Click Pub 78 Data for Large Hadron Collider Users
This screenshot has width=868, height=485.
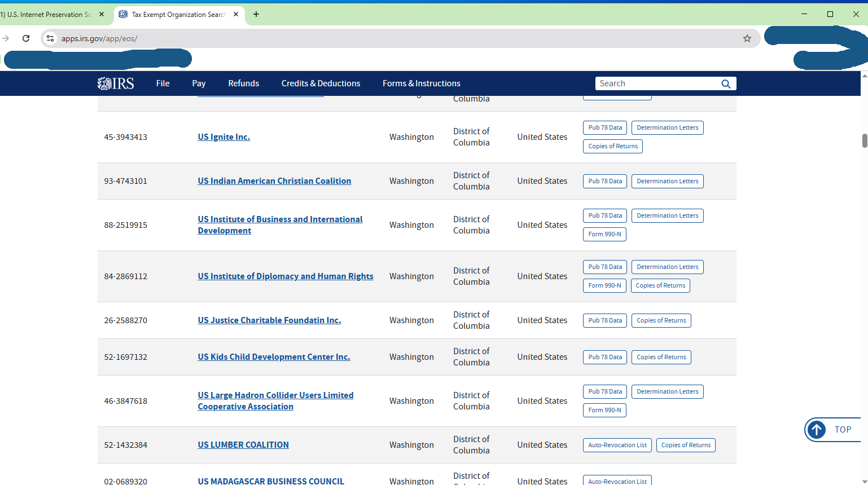(x=605, y=392)
